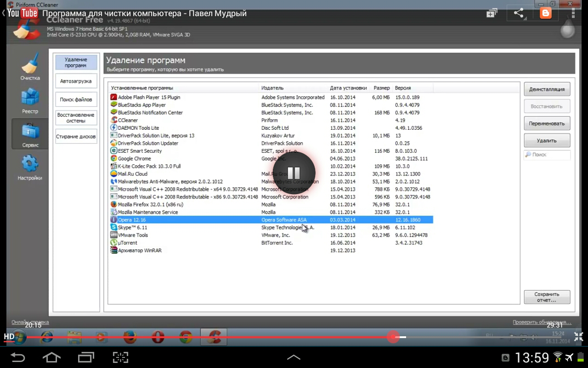Tap the Android back navigation button

click(17, 357)
